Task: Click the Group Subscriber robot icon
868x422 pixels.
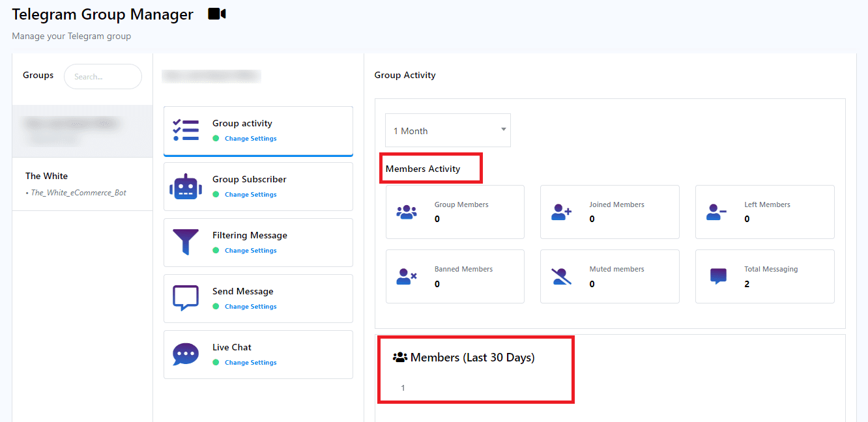Action: 186,186
